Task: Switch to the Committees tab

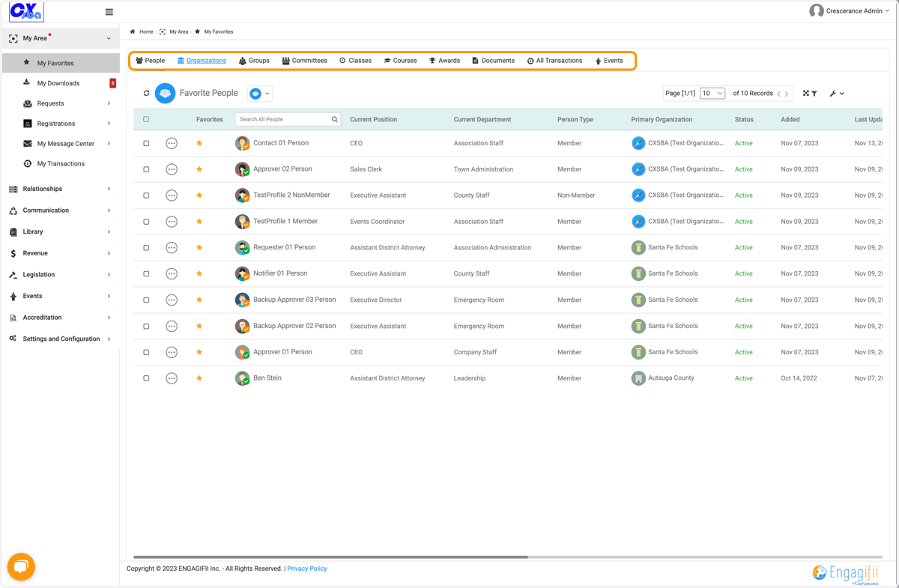Action: [x=304, y=61]
